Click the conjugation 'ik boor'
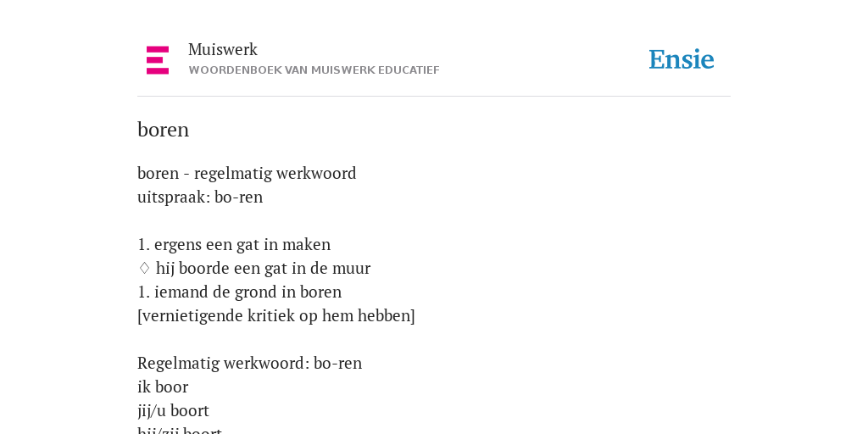 (x=163, y=387)
